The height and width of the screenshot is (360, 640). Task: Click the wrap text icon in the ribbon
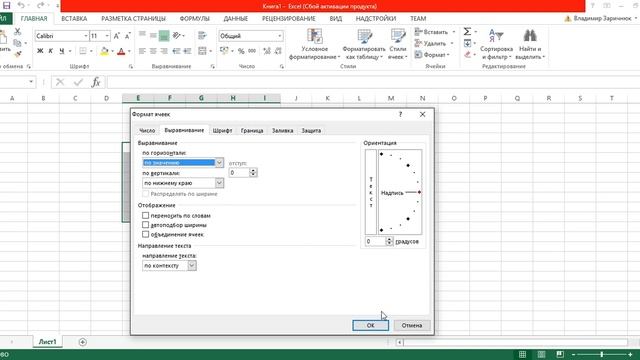click(202, 36)
